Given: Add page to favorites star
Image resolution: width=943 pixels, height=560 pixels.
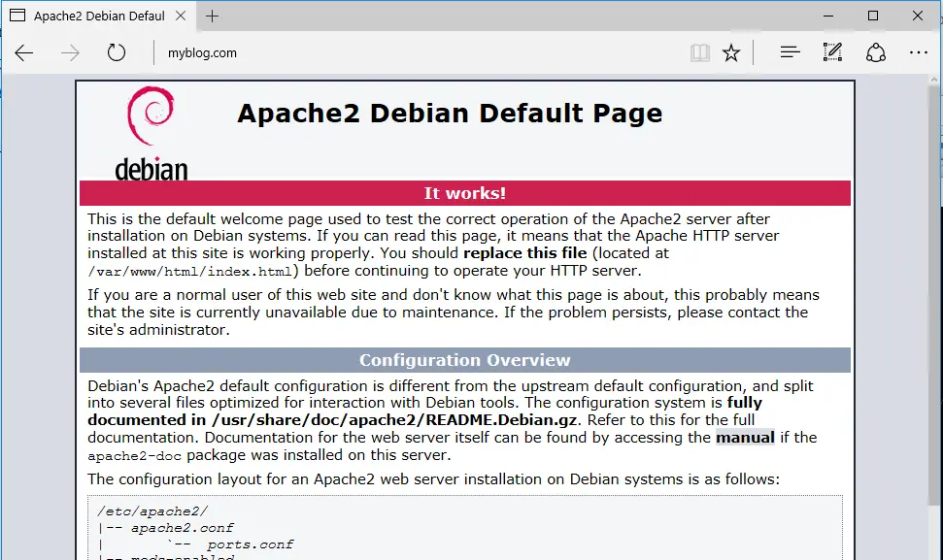Looking at the screenshot, I should [x=731, y=52].
